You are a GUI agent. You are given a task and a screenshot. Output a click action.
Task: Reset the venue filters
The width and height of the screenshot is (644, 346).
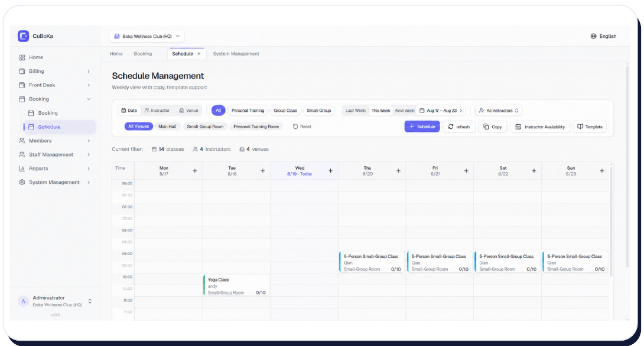302,127
